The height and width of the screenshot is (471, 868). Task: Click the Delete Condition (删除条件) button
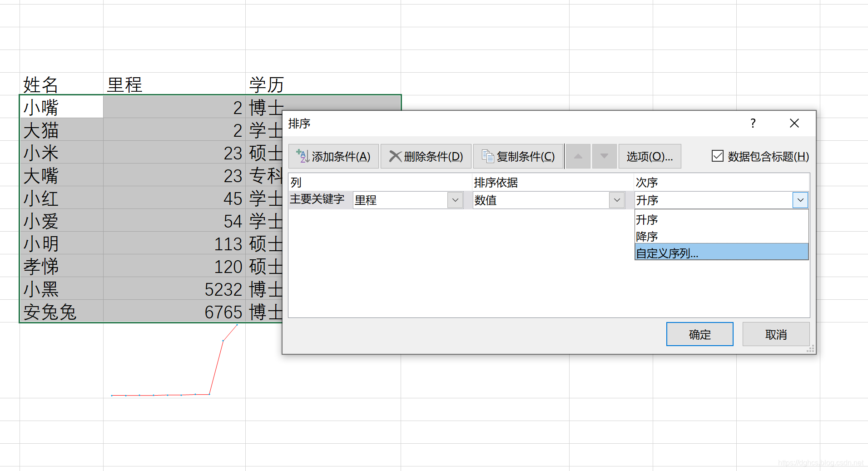426,156
